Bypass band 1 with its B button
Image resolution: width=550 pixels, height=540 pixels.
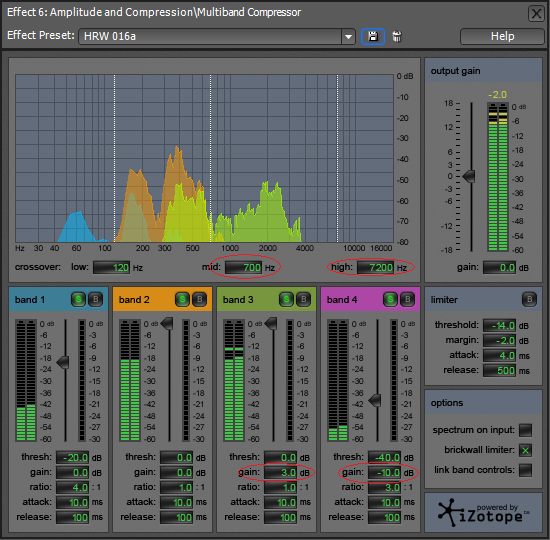(95, 299)
